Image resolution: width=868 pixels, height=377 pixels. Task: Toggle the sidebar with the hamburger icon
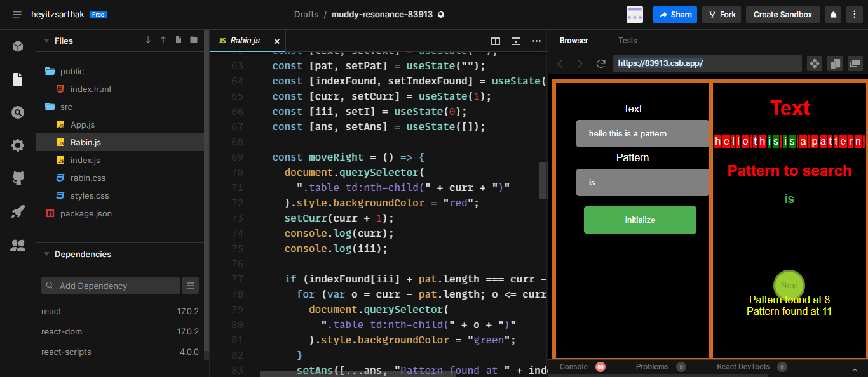(x=17, y=13)
